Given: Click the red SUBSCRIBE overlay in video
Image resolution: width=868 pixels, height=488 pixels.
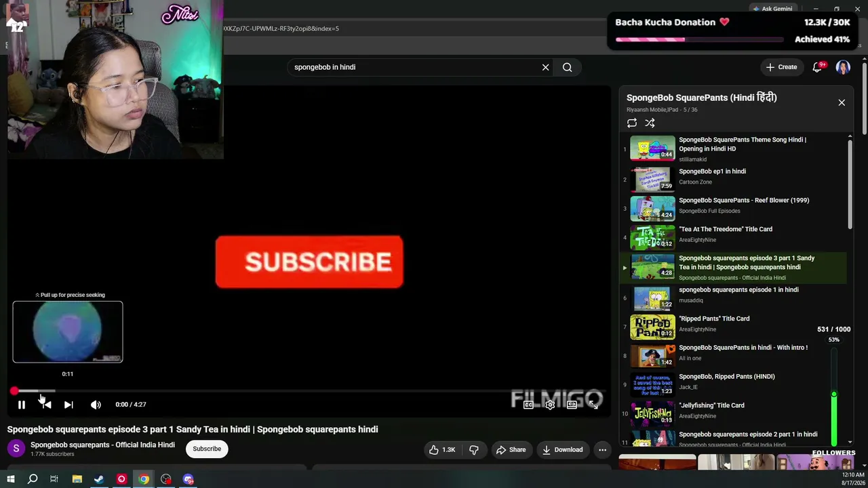Looking at the screenshot, I should [x=309, y=262].
